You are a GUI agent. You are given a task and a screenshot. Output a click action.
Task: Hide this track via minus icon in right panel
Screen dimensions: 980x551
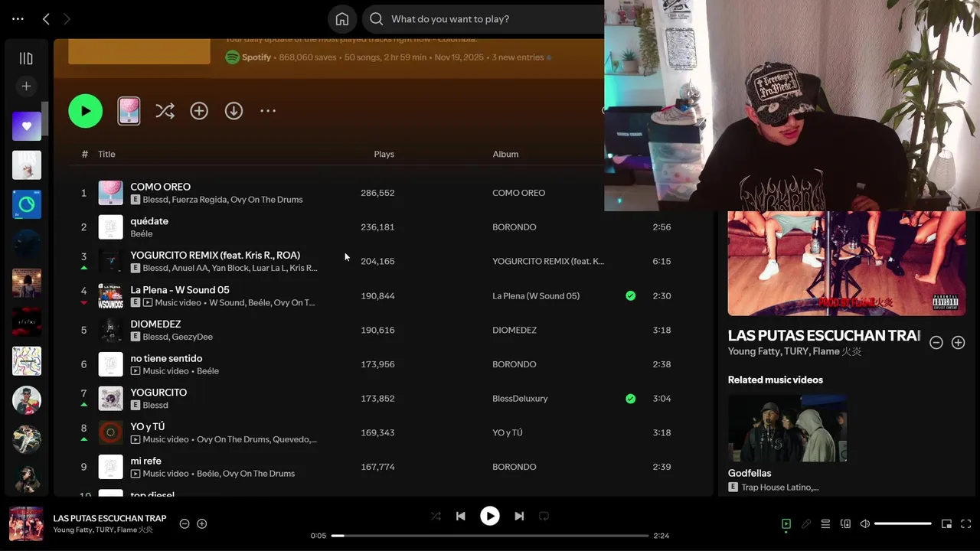(936, 343)
